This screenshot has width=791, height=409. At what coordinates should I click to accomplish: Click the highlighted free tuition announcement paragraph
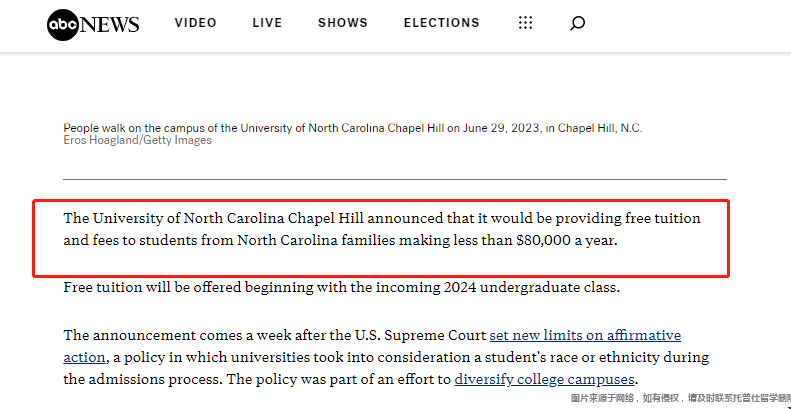pos(381,229)
